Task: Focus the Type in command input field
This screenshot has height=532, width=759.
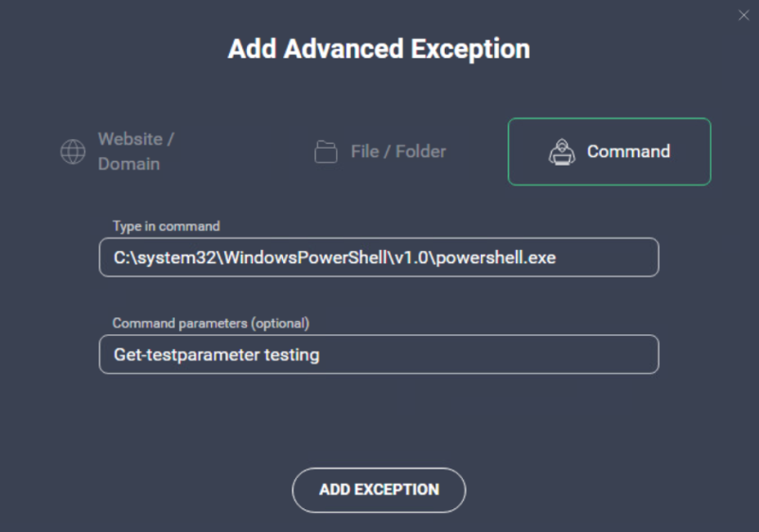Action: (x=379, y=257)
